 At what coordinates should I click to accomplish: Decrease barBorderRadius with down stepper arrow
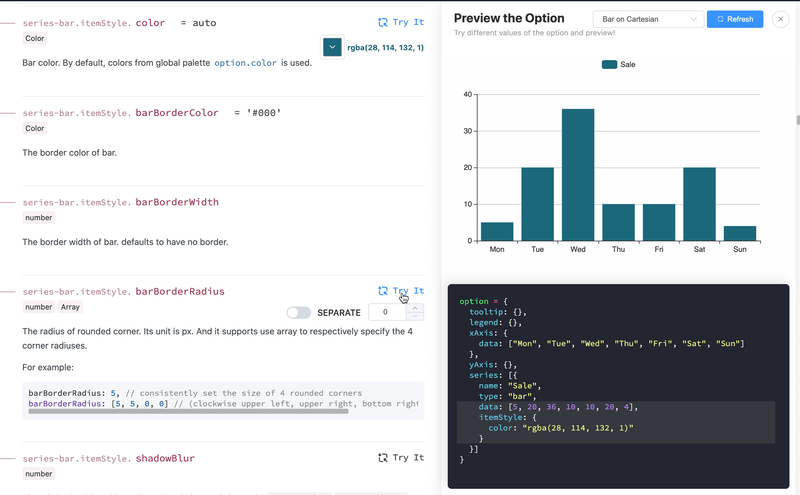point(415,316)
